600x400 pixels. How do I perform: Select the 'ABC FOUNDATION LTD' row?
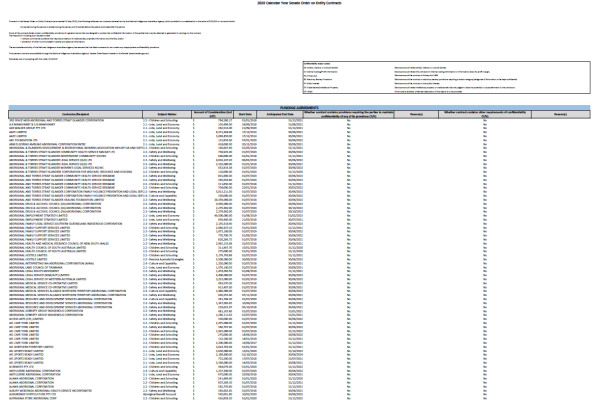pyautogui.click(x=299, y=140)
